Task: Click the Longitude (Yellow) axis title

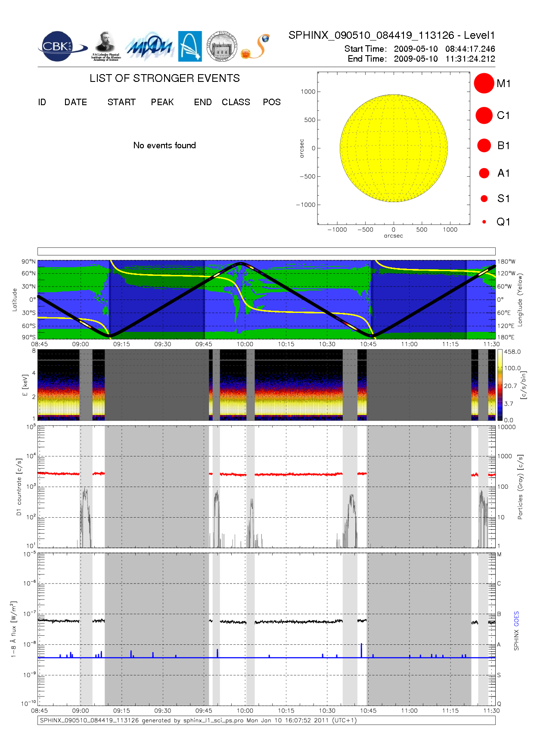Action: (520, 299)
